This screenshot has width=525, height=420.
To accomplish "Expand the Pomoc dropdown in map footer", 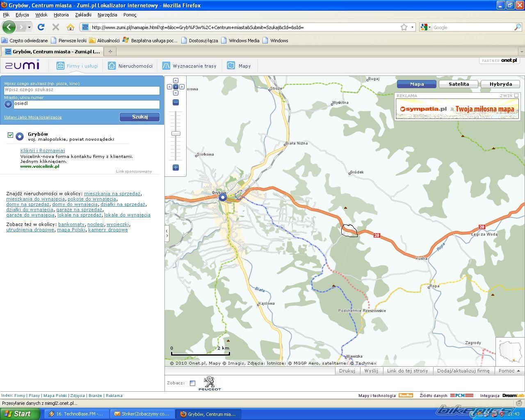I will [509, 371].
